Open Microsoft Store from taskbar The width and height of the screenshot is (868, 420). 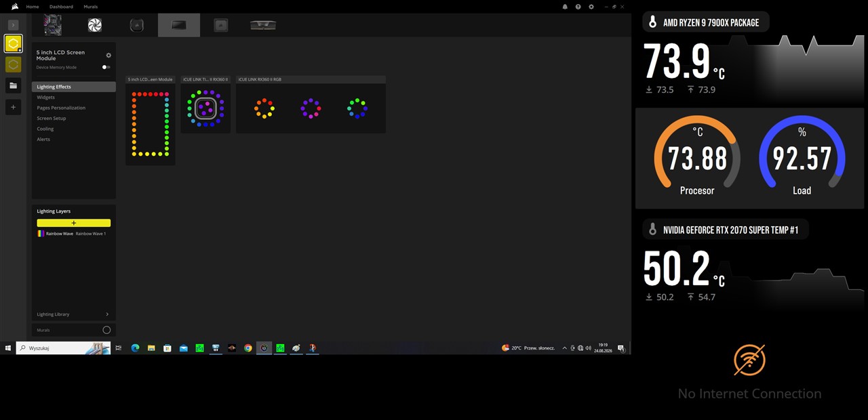[167, 348]
